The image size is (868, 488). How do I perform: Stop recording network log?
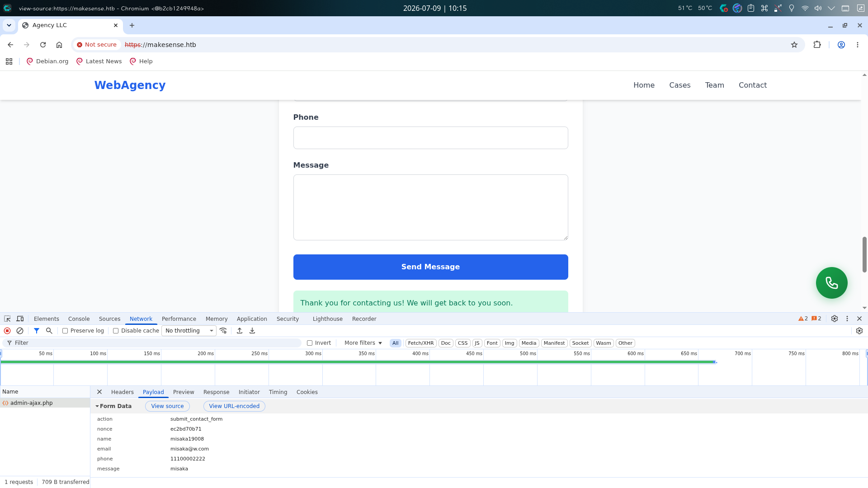point(7,331)
